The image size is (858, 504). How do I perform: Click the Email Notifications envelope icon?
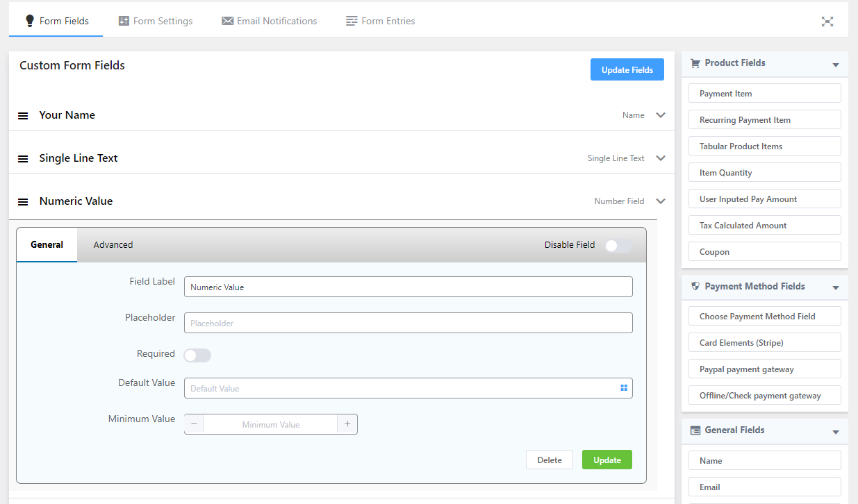(227, 21)
